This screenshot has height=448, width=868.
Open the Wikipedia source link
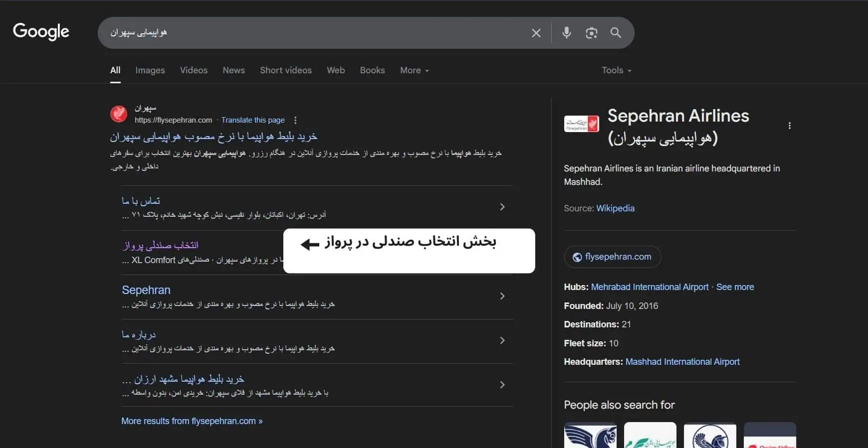(x=615, y=208)
